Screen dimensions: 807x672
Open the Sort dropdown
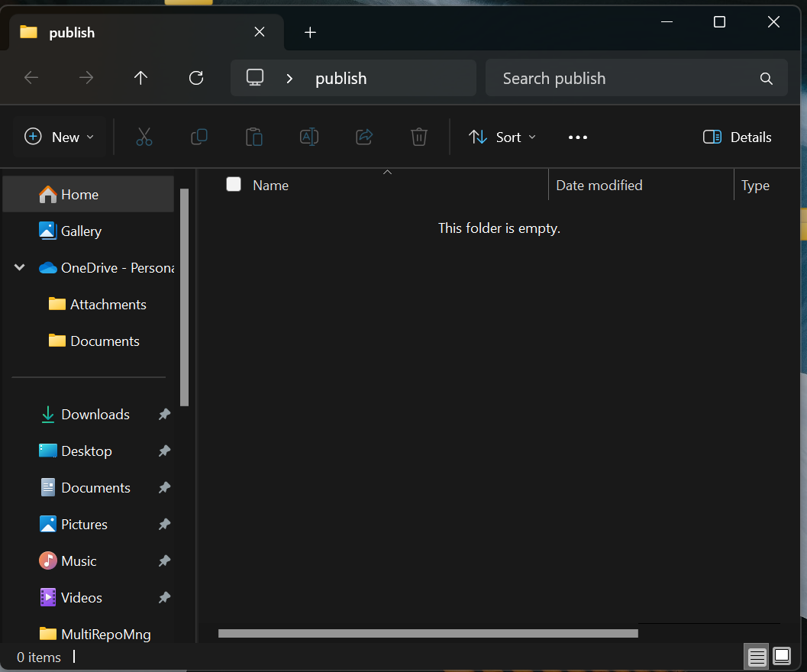(x=502, y=137)
